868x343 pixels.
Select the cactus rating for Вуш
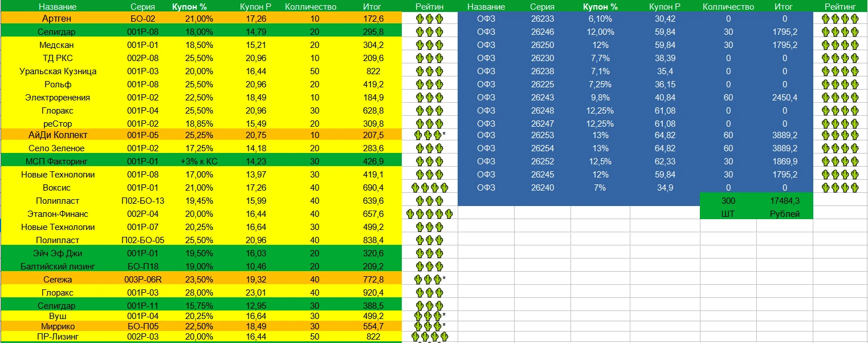430,316
